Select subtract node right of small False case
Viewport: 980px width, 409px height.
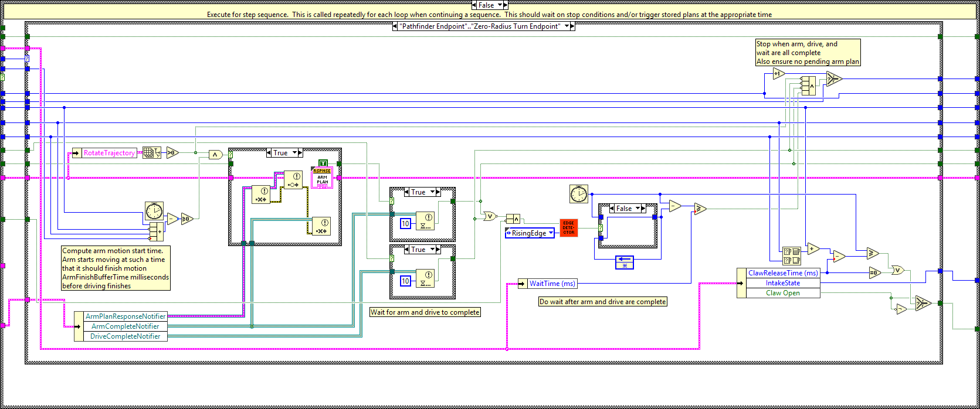coord(674,206)
